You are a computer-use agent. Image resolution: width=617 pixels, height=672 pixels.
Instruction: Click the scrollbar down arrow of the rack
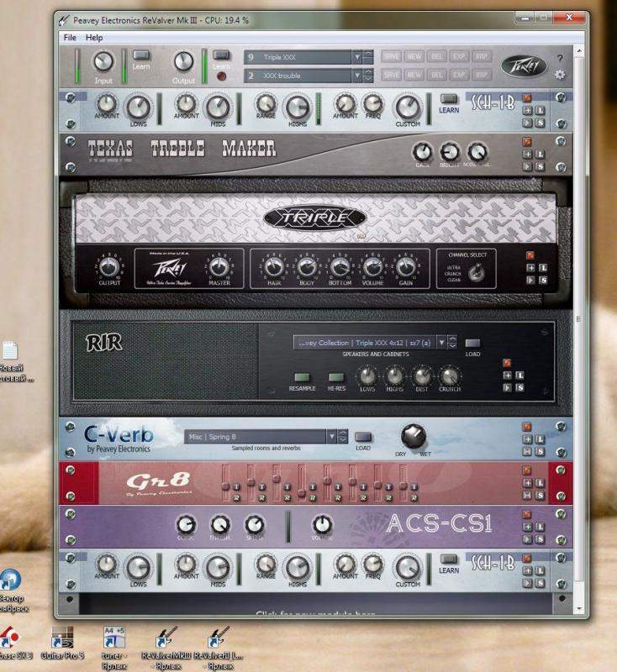click(x=579, y=608)
